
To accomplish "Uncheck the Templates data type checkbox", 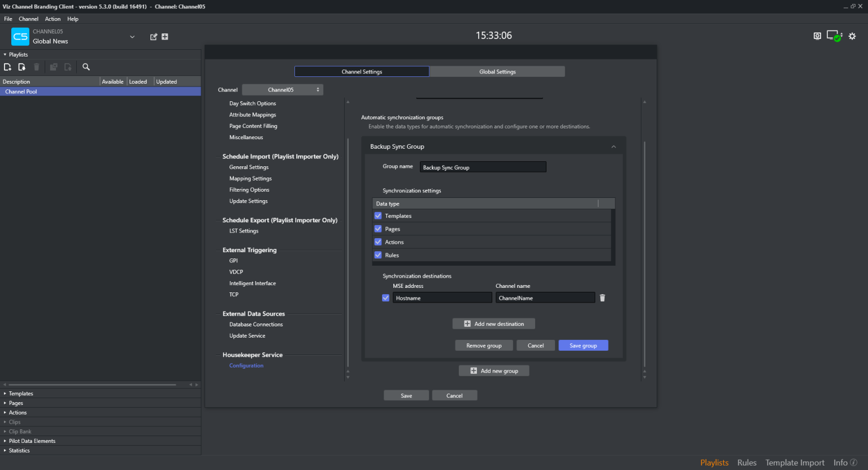I will point(378,216).
